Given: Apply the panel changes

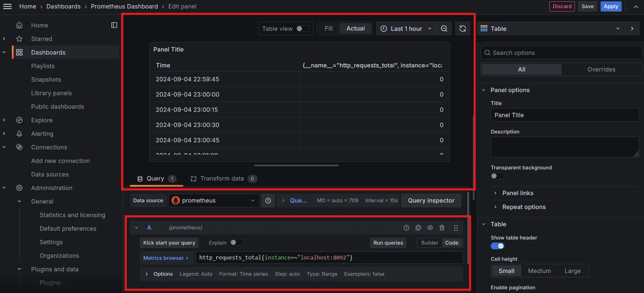Looking at the screenshot, I should (x=611, y=6).
